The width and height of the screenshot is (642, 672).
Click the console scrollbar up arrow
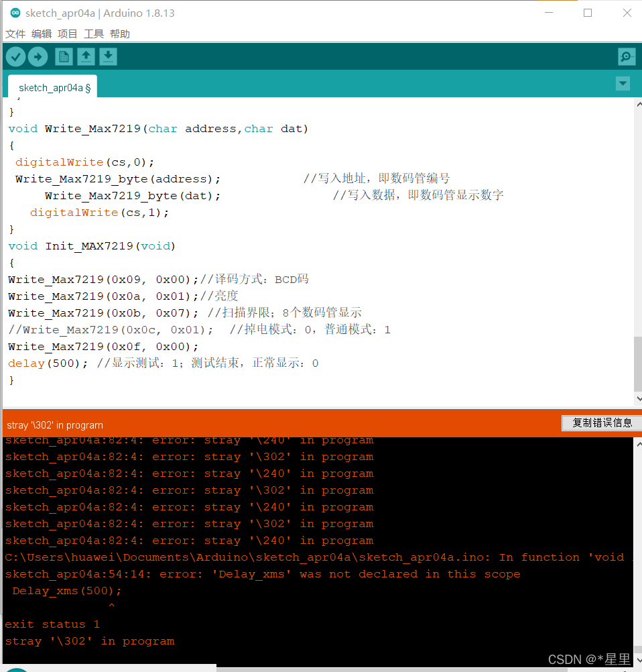coord(639,445)
